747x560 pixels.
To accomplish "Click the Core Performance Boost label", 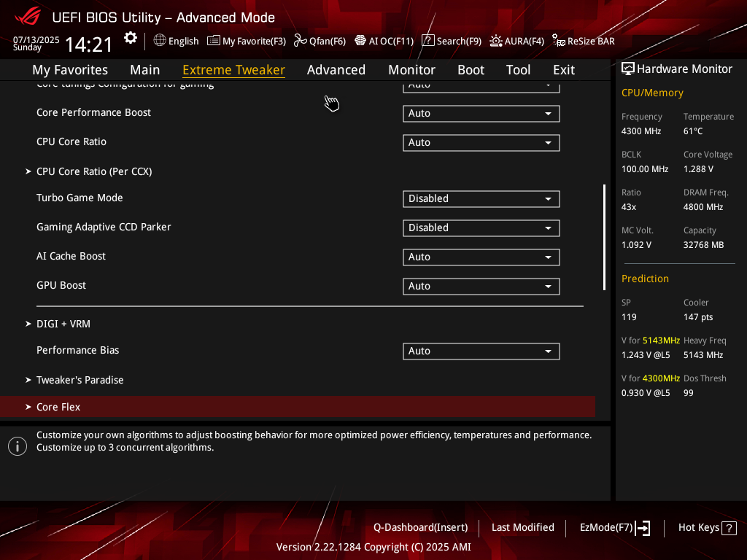I will tap(93, 112).
